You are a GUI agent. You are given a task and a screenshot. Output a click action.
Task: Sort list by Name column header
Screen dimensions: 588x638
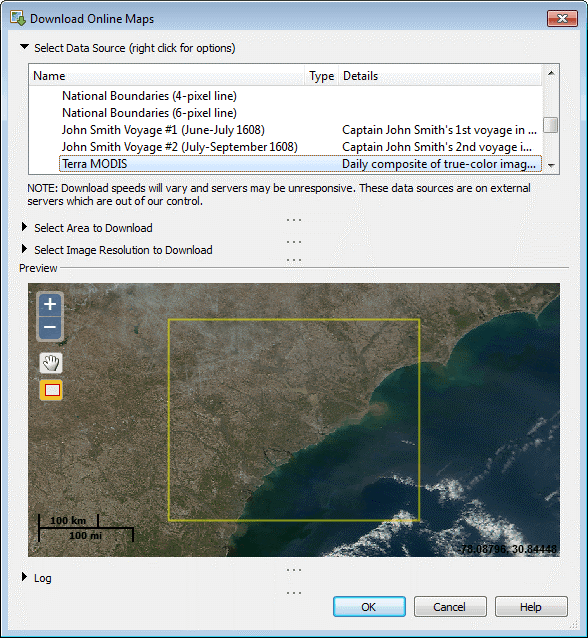(167, 76)
